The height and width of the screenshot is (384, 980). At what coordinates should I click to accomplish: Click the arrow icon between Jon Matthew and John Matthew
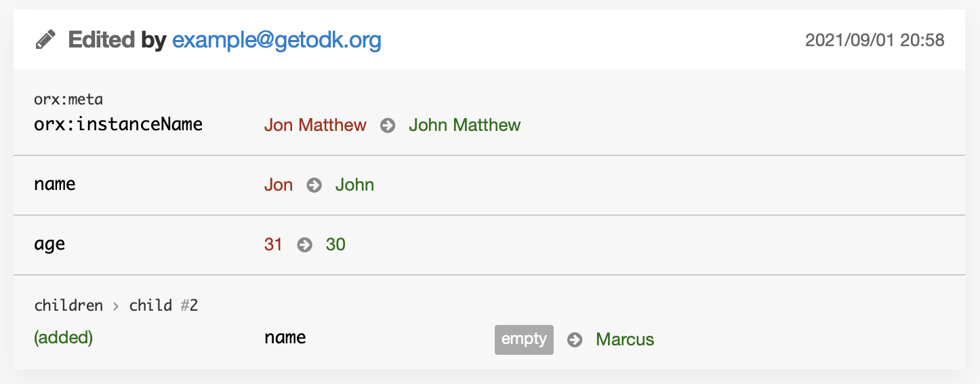388,126
